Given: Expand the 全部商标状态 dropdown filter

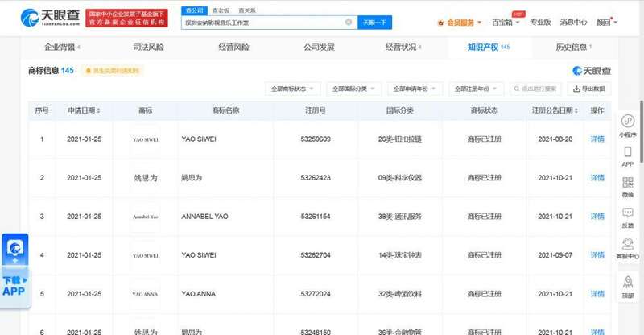Looking at the screenshot, I should point(293,89).
